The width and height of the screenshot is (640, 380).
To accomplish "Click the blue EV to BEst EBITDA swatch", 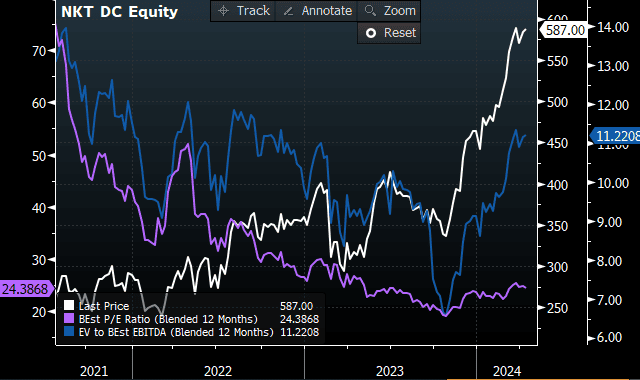I will tap(69, 331).
